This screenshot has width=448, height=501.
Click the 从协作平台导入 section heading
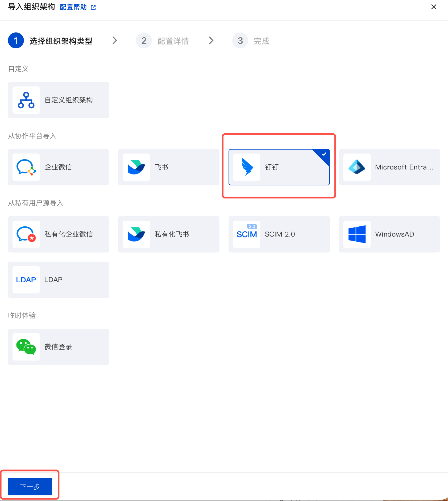[x=32, y=136]
